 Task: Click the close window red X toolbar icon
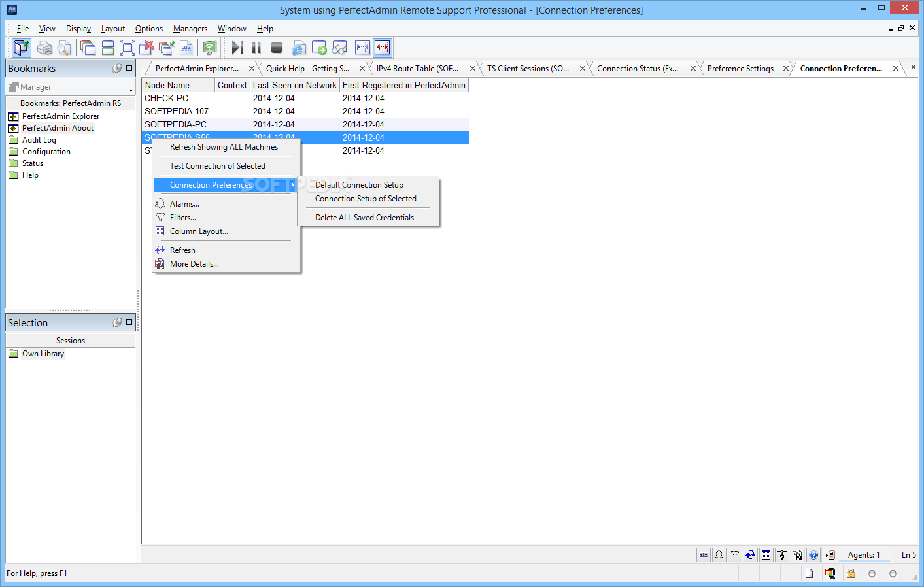(x=147, y=48)
